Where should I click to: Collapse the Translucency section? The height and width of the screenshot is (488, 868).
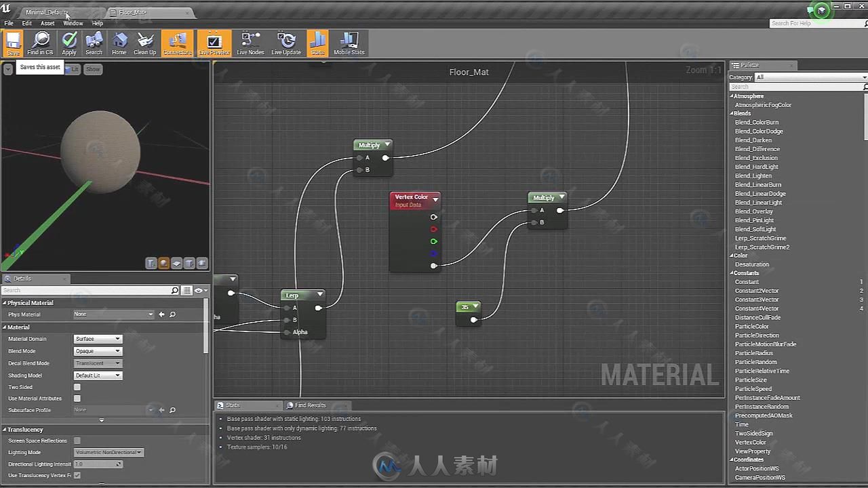click(x=4, y=430)
